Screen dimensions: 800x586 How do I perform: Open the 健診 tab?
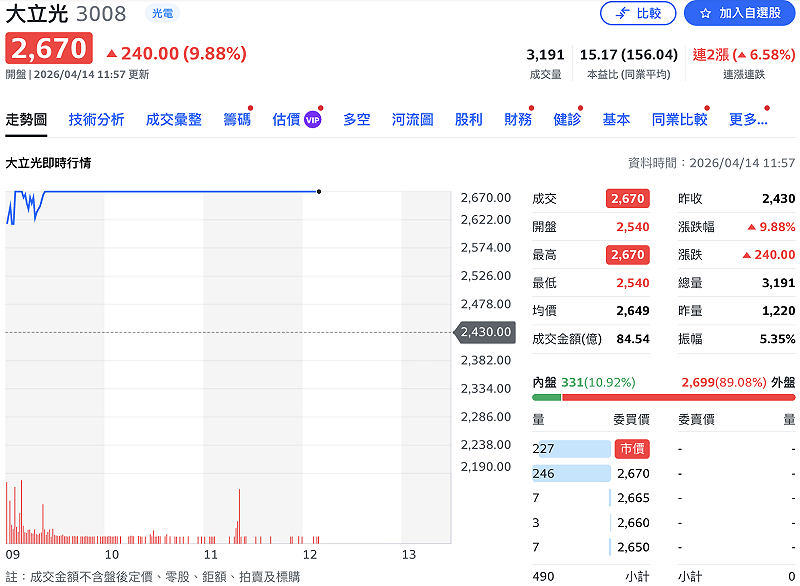click(566, 120)
